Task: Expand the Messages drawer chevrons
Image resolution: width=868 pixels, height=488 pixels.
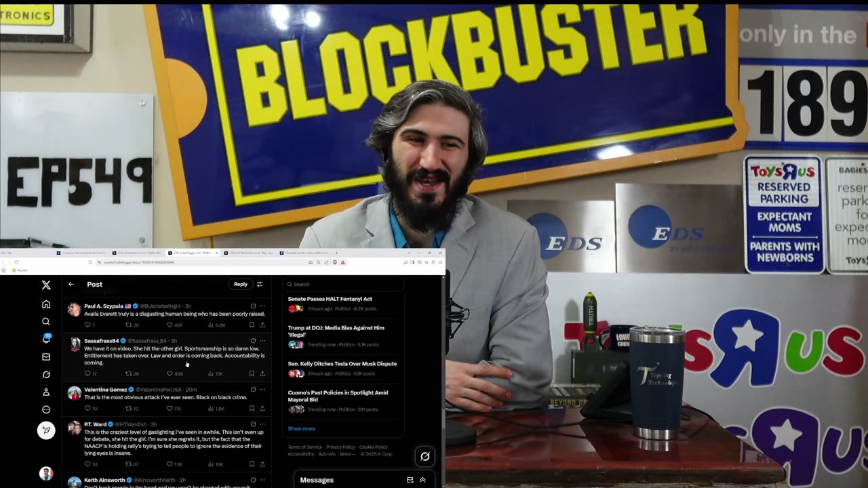Action: (422, 480)
